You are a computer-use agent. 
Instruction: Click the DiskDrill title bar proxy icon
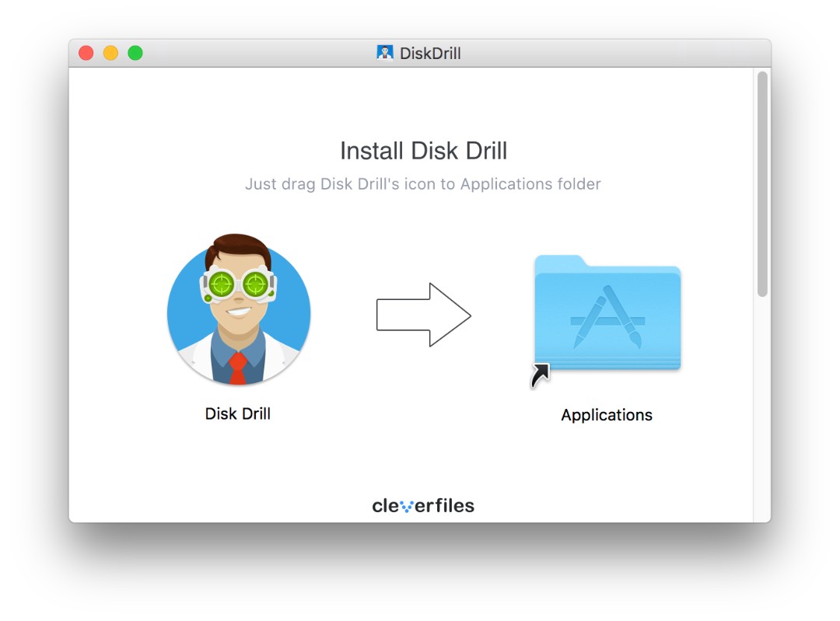pyautogui.click(x=385, y=53)
